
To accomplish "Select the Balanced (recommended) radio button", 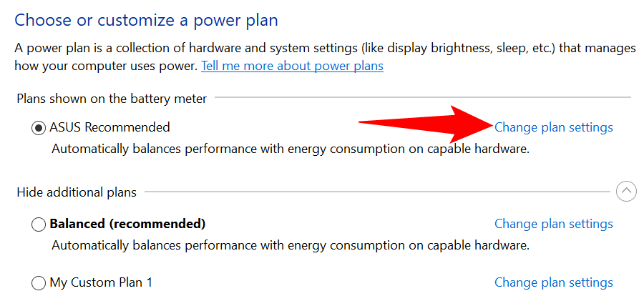I will tap(39, 224).
